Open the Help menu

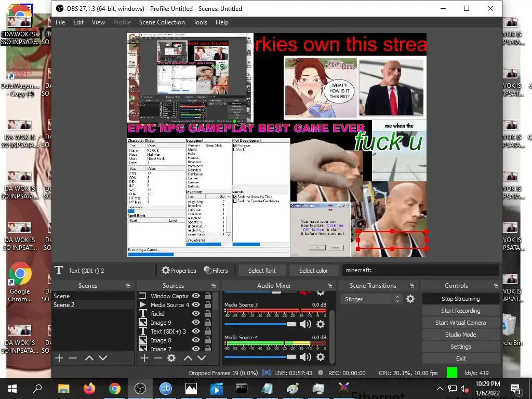pyautogui.click(x=222, y=22)
